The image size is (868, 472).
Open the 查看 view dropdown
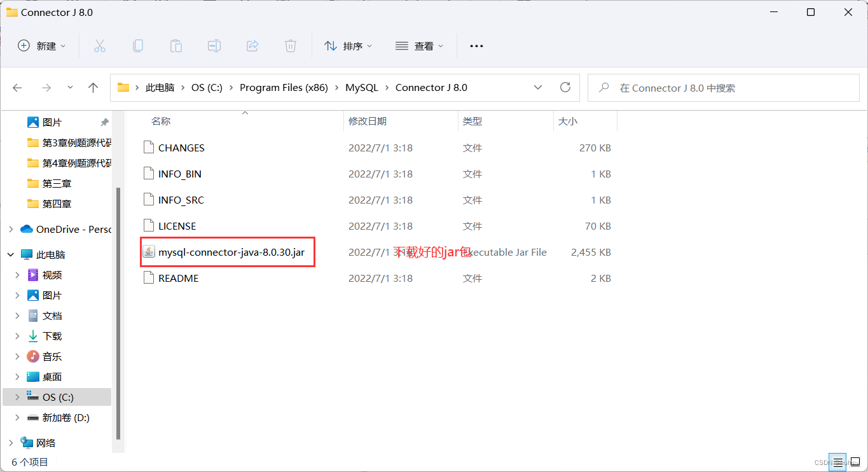click(x=420, y=46)
